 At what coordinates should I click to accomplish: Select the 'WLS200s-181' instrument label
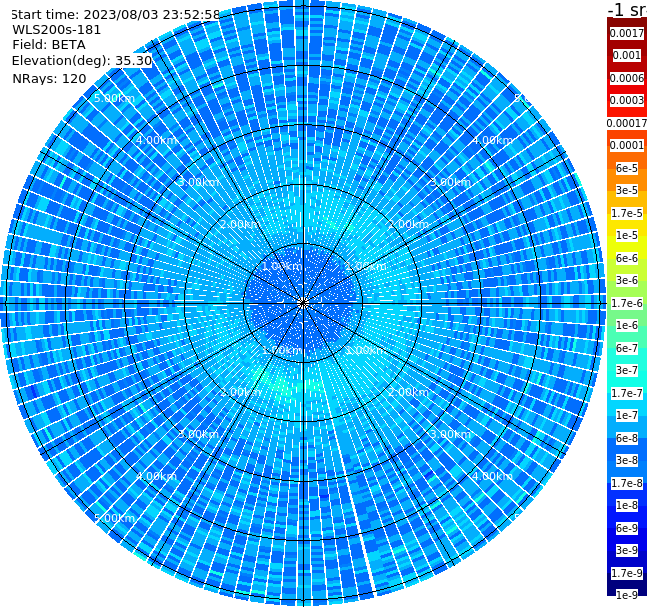[57, 30]
